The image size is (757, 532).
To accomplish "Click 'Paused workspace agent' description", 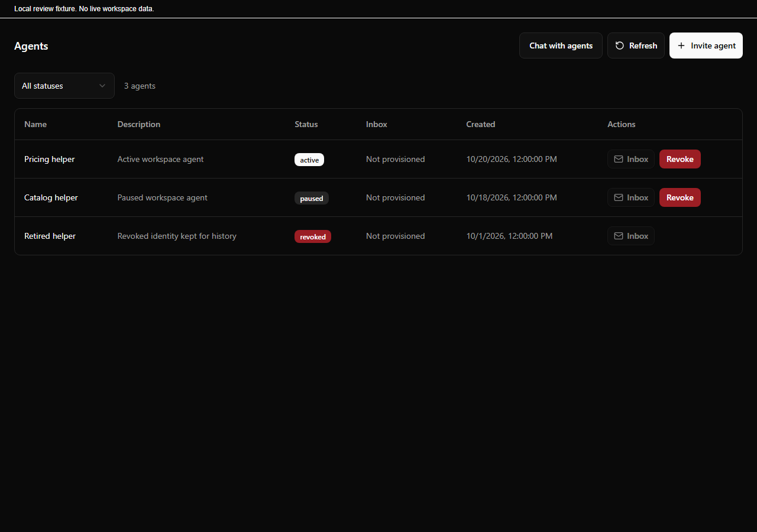I will coord(163,197).
